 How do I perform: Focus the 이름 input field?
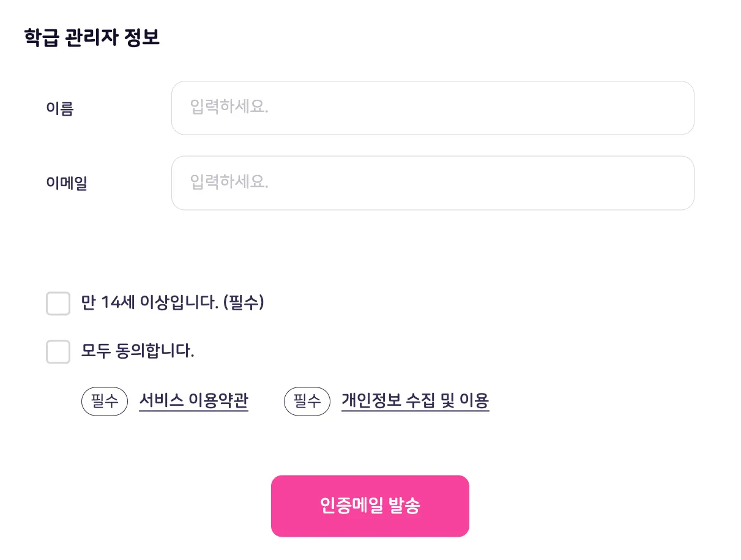[432, 108]
